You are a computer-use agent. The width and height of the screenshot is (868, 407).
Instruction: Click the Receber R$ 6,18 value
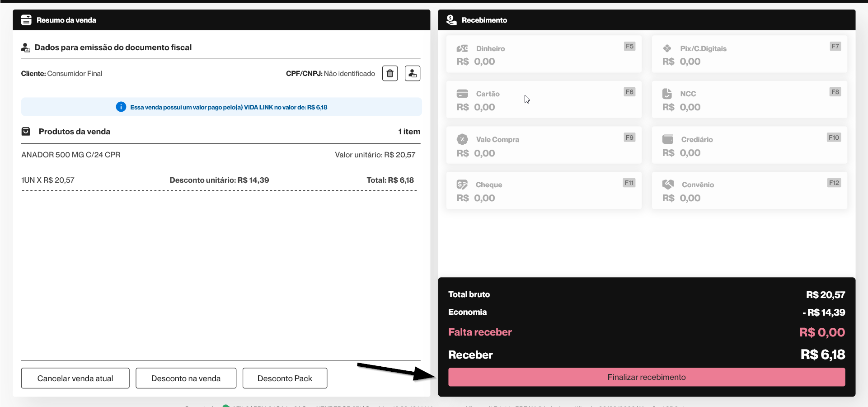[823, 355]
